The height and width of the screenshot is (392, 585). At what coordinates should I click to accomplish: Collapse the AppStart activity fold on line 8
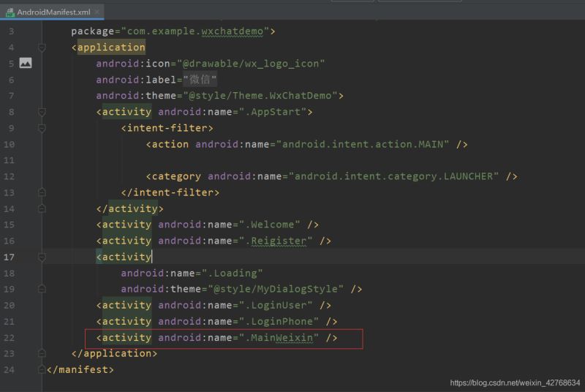[42, 112]
